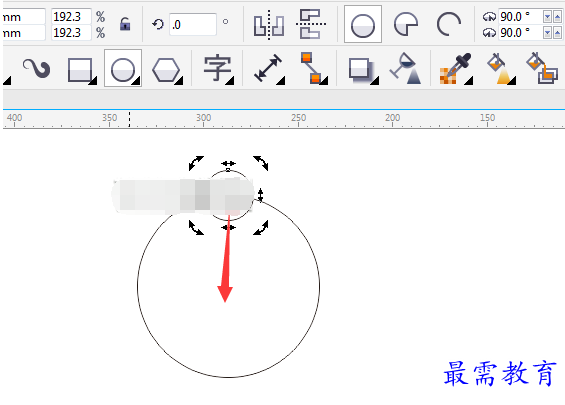The width and height of the screenshot is (565, 405).
Task: Select the Drop Shadow tool
Action: pyautogui.click(x=361, y=69)
